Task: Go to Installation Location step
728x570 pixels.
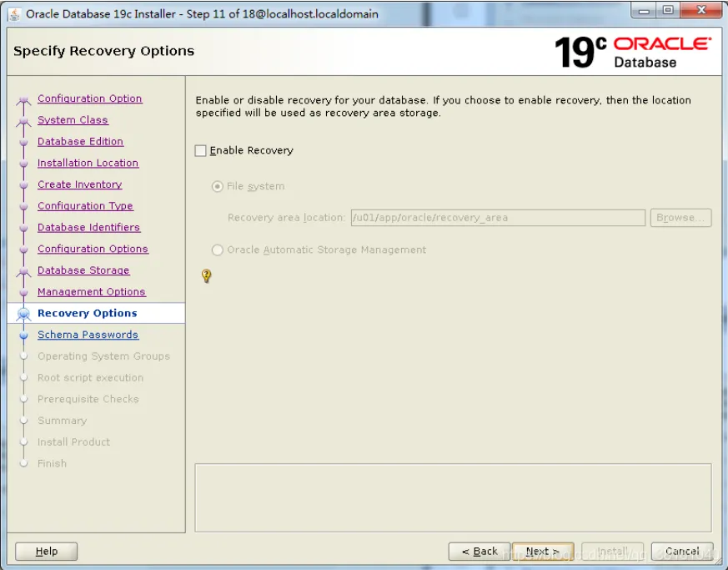Action: click(88, 163)
